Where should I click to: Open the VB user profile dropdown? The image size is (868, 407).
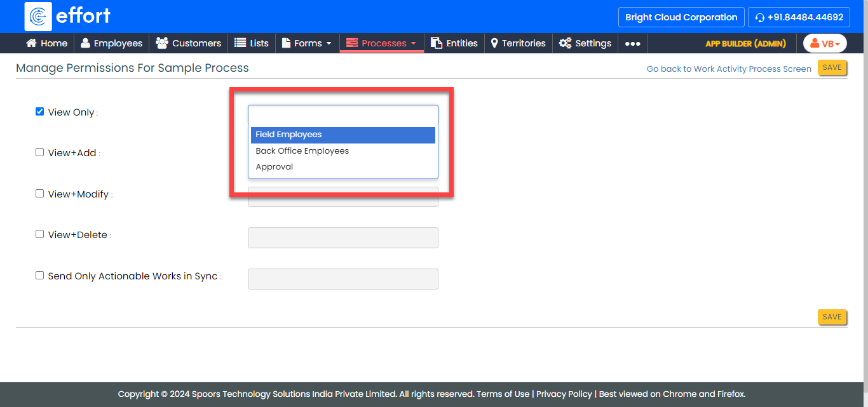tap(825, 44)
